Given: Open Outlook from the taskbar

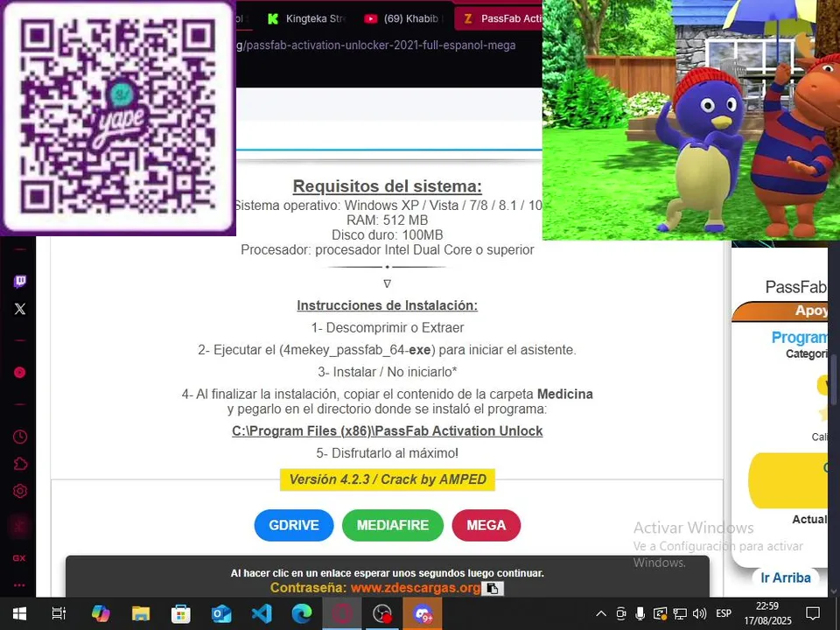Looking at the screenshot, I should [220, 613].
